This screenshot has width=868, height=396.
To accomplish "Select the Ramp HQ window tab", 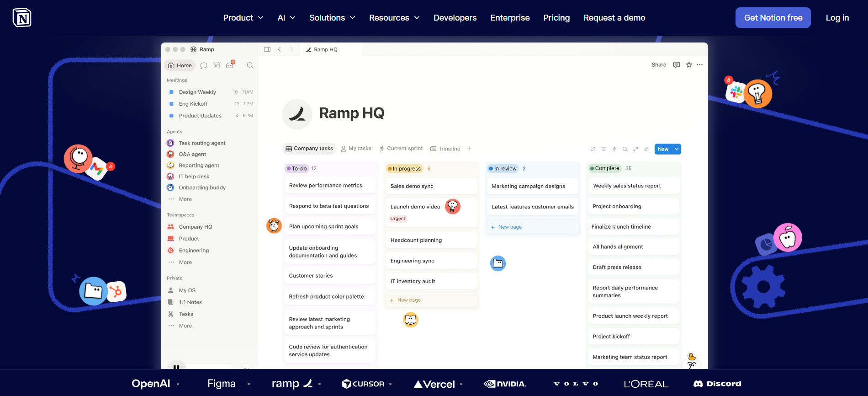I will 331,49.
